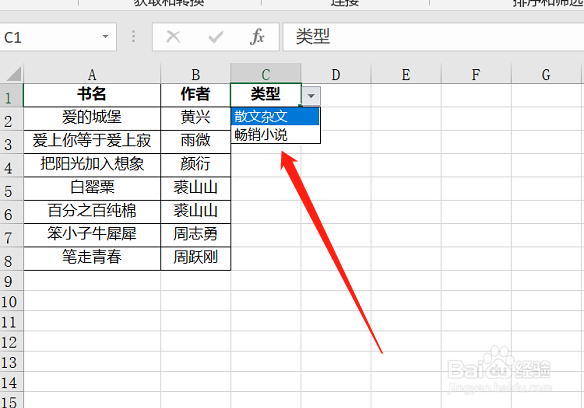Select column E header
This screenshot has width=584, height=408.
tap(406, 74)
